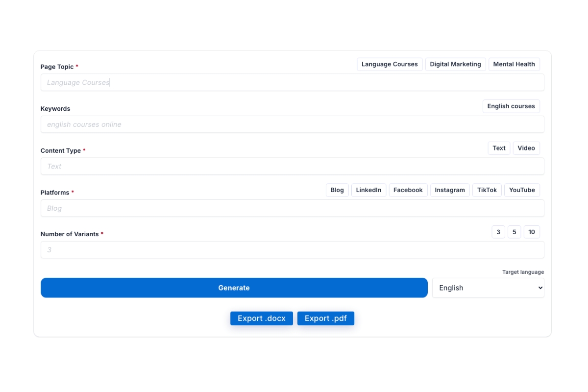Open the Target language dropdown

pyautogui.click(x=488, y=288)
